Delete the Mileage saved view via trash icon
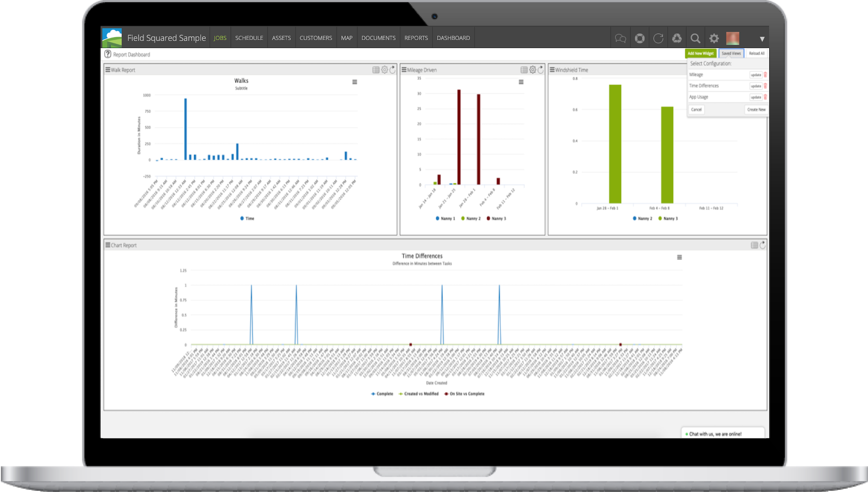Viewport: 868px width, 492px height. click(x=764, y=75)
